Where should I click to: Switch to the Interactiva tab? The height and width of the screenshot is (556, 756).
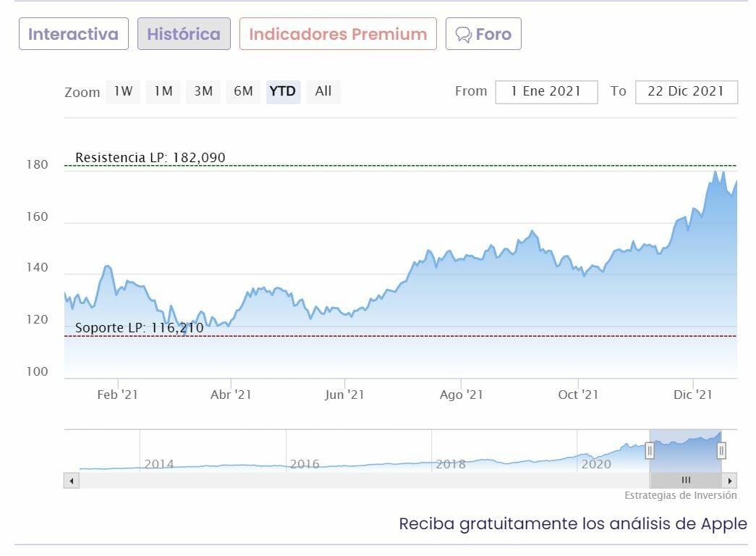click(x=73, y=34)
